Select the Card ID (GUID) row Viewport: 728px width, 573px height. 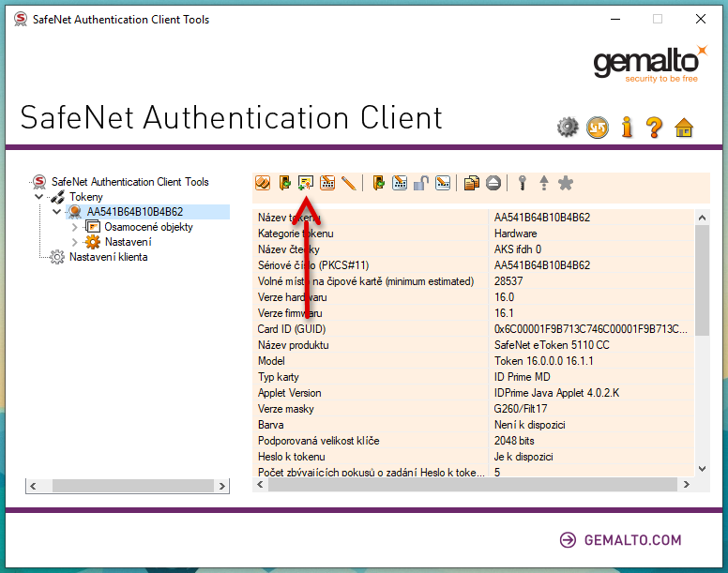click(x=473, y=329)
